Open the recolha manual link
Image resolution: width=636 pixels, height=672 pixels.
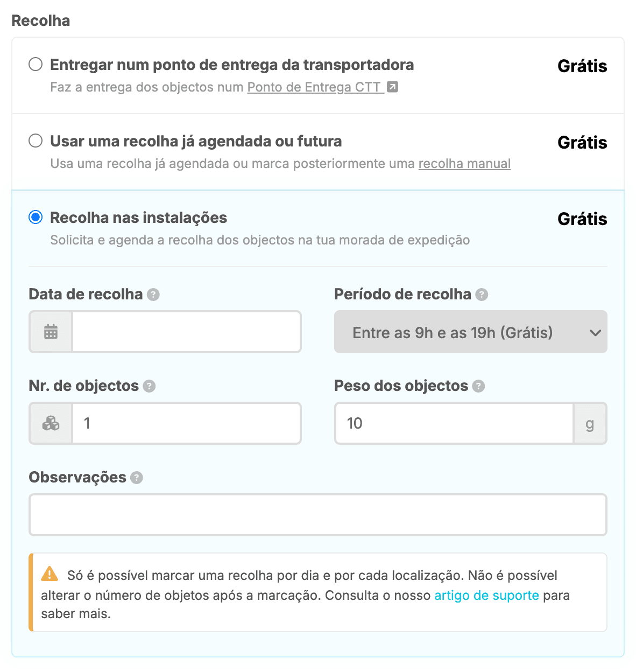coord(464,164)
